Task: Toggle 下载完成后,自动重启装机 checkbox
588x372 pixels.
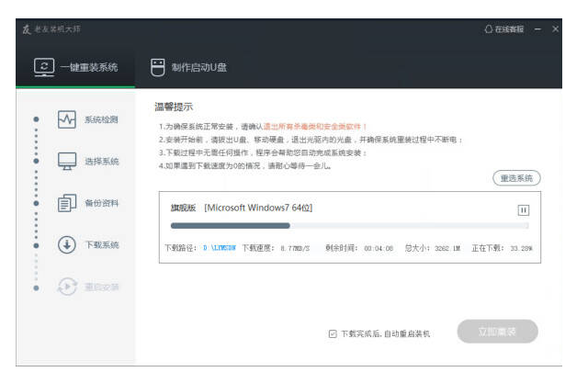Action: (333, 333)
